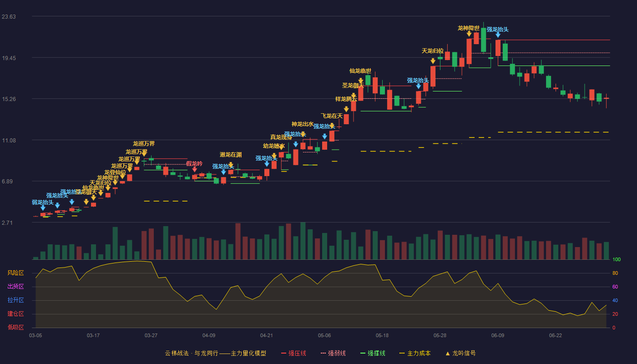Click the 低吸区 zone label
Screen dimensions: 637x364
click(15, 328)
